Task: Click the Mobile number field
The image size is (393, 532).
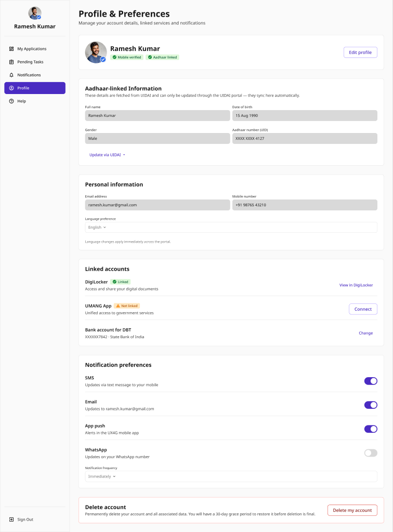Action: tap(305, 205)
